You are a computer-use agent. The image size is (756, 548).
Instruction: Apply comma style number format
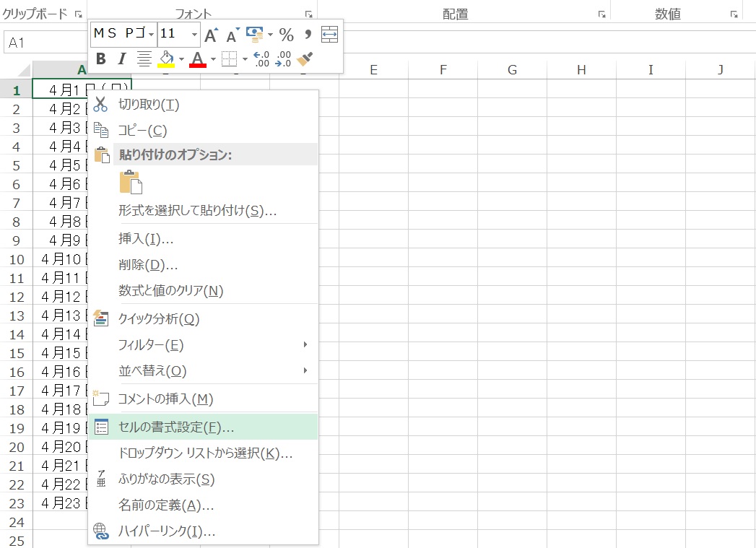[x=308, y=34]
